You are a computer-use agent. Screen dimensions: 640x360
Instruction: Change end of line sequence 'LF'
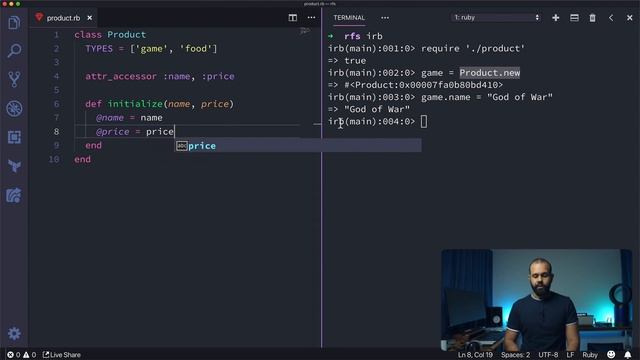pyautogui.click(x=570, y=355)
